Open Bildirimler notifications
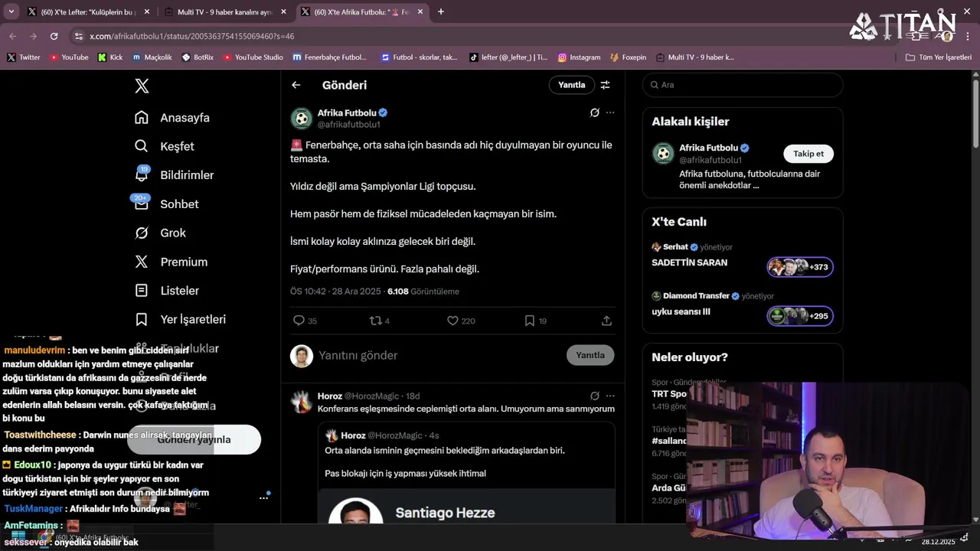 pyautogui.click(x=174, y=175)
